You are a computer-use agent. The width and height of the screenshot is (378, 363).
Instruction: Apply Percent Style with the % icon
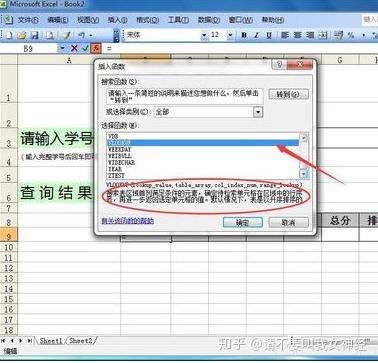[x=351, y=35]
